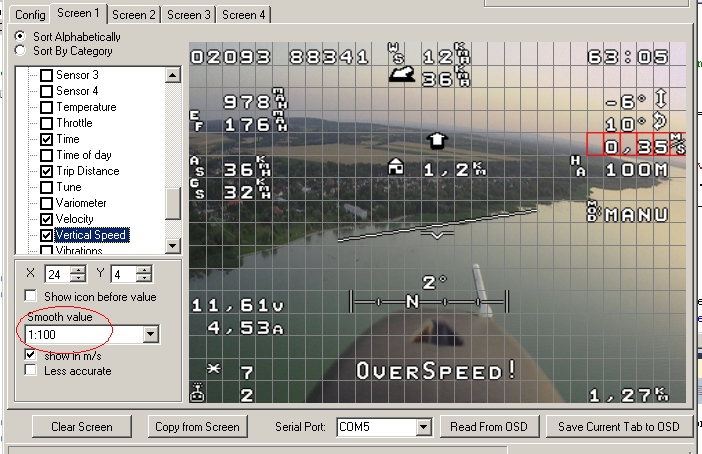Increase the X position stepper value
This screenshot has width=702, height=454.
(79, 269)
